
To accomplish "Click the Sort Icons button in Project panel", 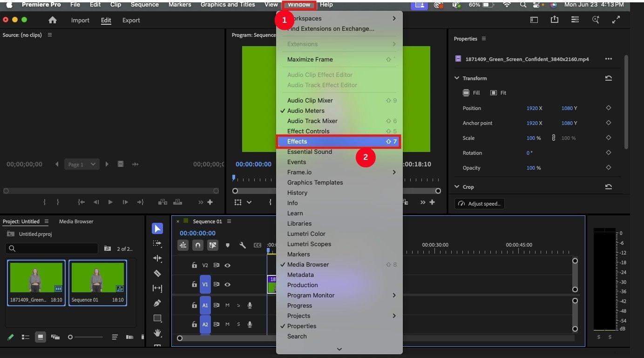I will tap(115, 337).
